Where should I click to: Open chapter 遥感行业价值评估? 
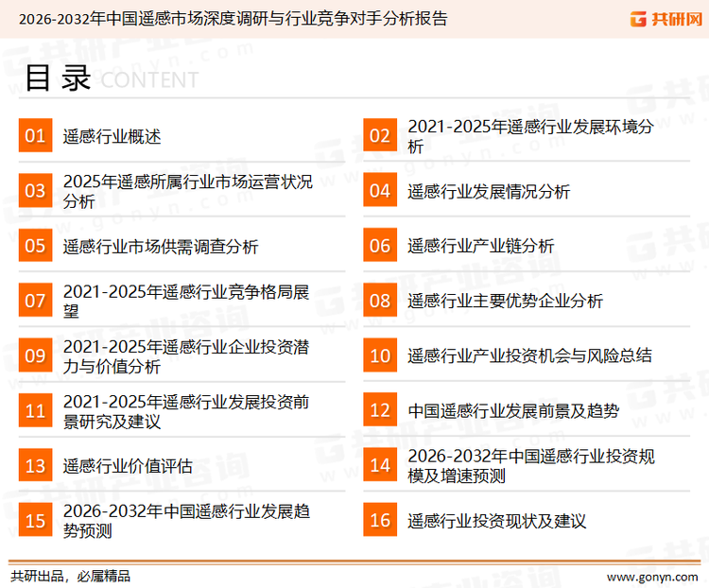click(x=128, y=466)
